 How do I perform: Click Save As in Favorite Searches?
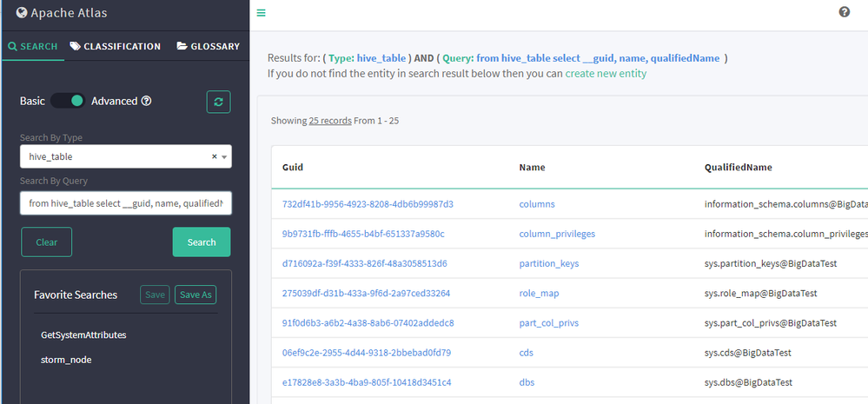click(195, 295)
